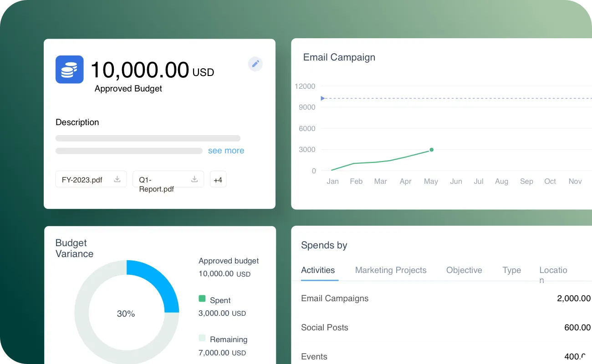The height and width of the screenshot is (364, 592).
Task: Select the Email Campaigns spend row
Action: (335, 298)
